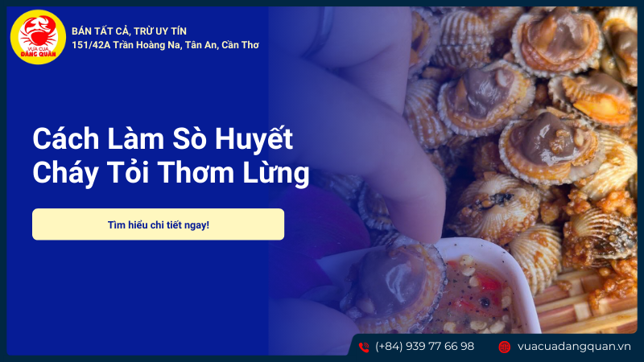Select the phone number (+84) 939 77 66 98
The height and width of the screenshot is (362, 644).
pos(425,347)
